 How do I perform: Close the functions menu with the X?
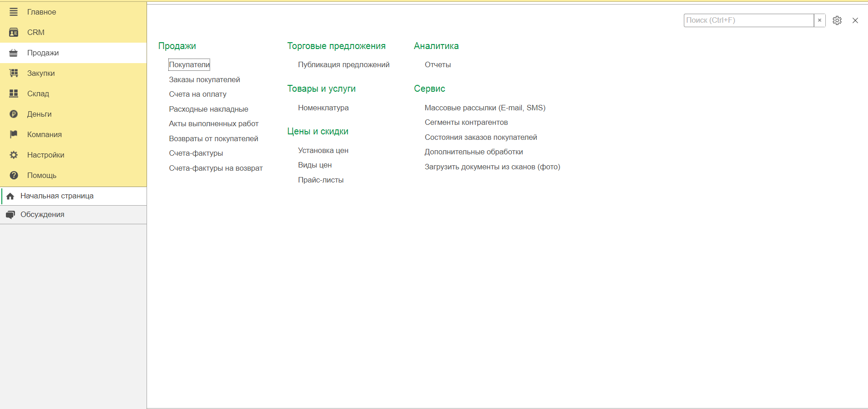855,20
